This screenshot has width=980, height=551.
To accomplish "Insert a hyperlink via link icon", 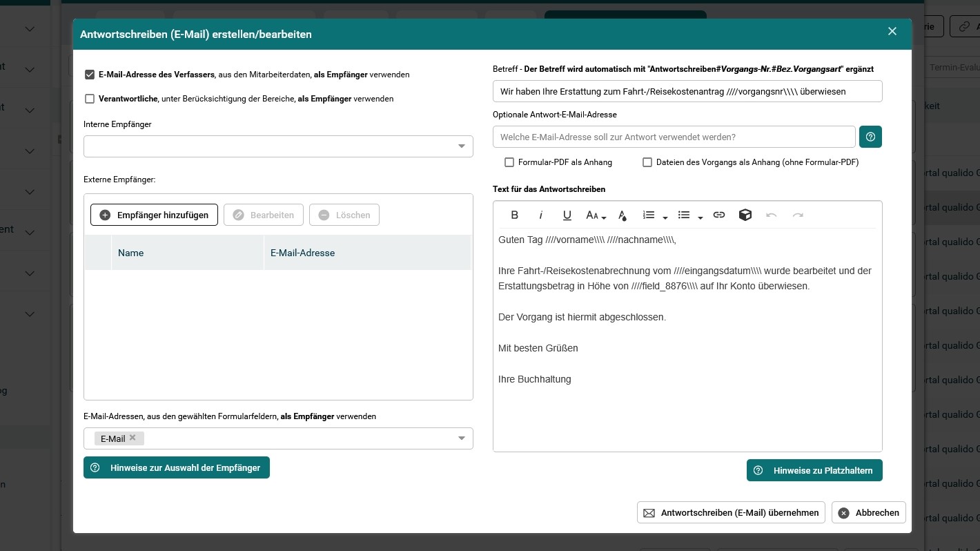I will click(719, 215).
